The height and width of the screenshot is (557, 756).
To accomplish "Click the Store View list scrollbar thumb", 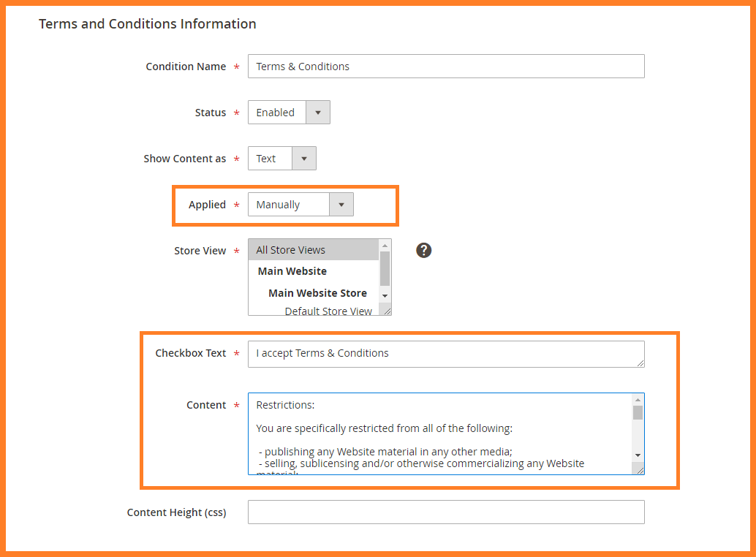I will click(x=385, y=268).
